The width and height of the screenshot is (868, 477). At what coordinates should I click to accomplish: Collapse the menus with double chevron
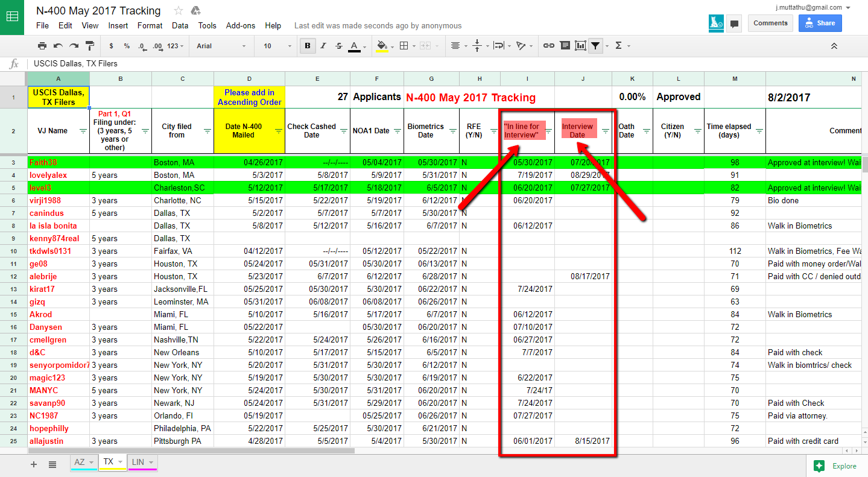click(834, 46)
